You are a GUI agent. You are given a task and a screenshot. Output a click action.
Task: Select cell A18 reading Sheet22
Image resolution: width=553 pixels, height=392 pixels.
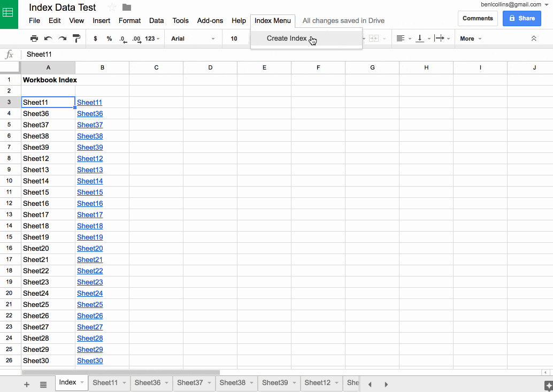coord(48,271)
